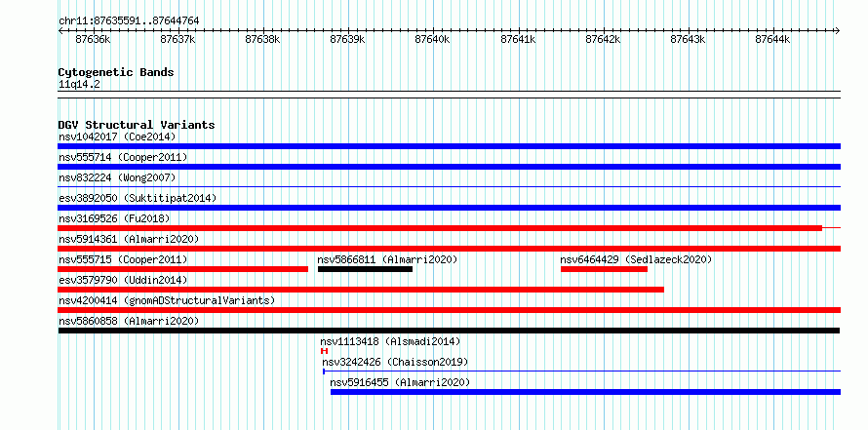Open esv3579790 (Uddin2014) variant label

(123, 280)
